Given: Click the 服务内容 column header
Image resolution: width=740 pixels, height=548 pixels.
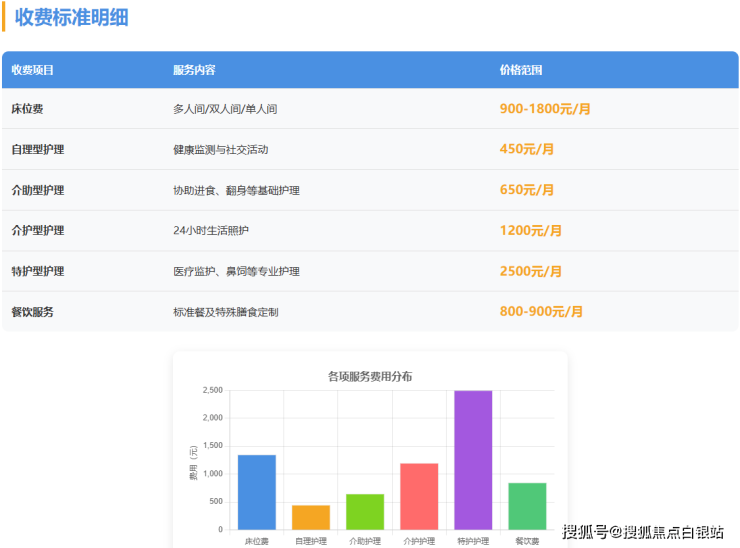Looking at the screenshot, I should [x=194, y=70].
